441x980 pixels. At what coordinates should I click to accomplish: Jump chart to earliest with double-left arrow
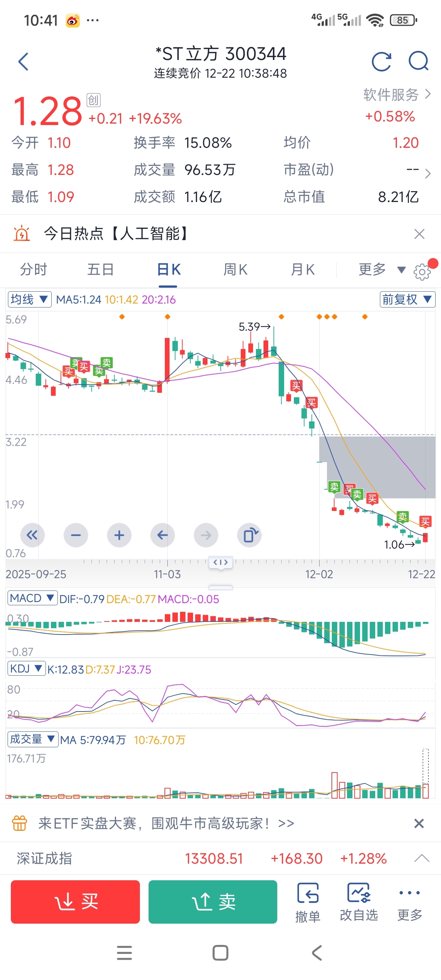(32, 535)
